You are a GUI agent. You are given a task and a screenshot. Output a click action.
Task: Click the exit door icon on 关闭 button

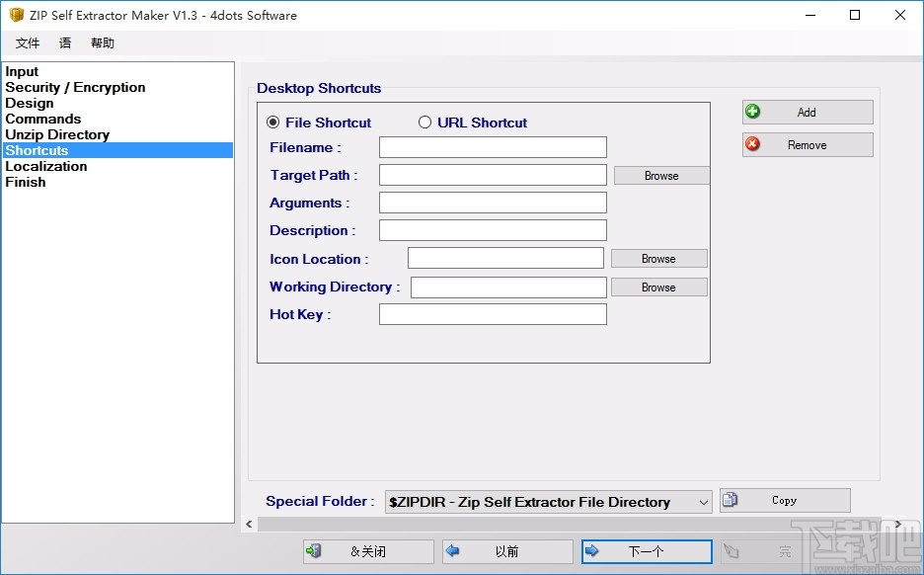313,551
